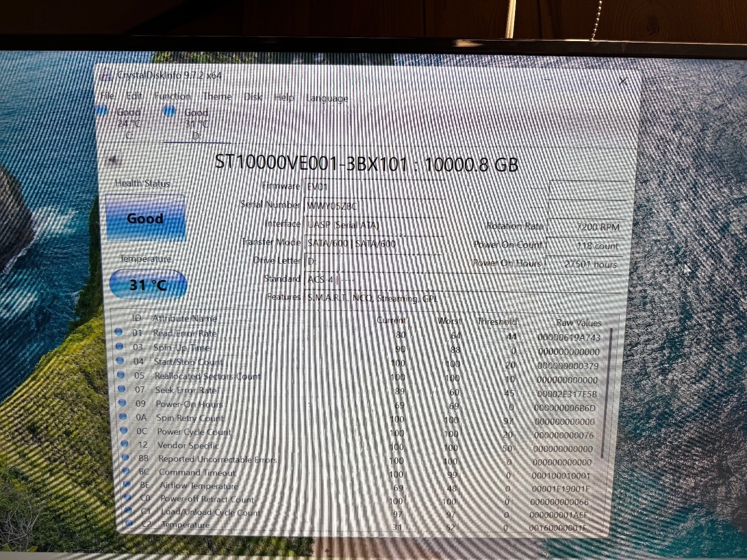Select the Reported Uncorrectable Errors row text

(218, 459)
